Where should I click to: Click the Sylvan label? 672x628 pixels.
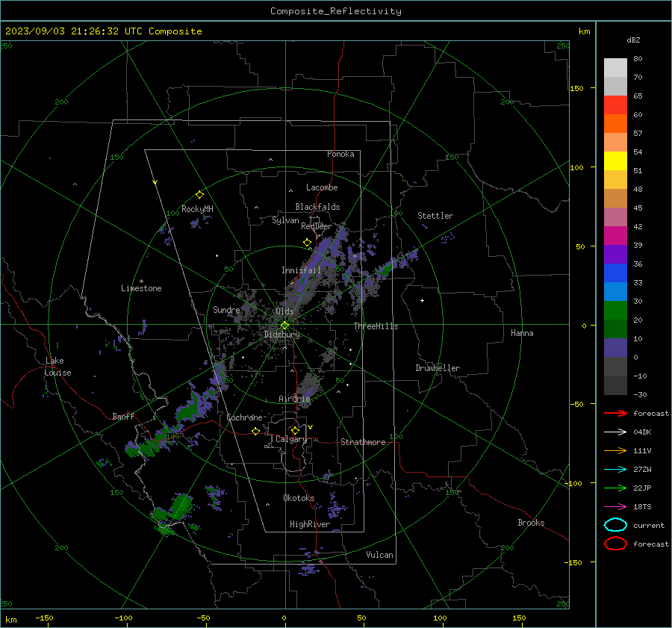[x=285, y=220]
